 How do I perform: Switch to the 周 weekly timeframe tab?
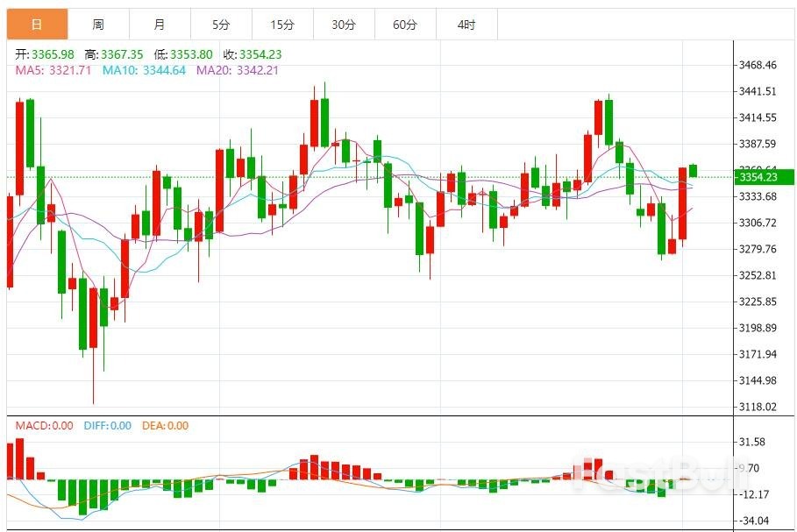98,25
